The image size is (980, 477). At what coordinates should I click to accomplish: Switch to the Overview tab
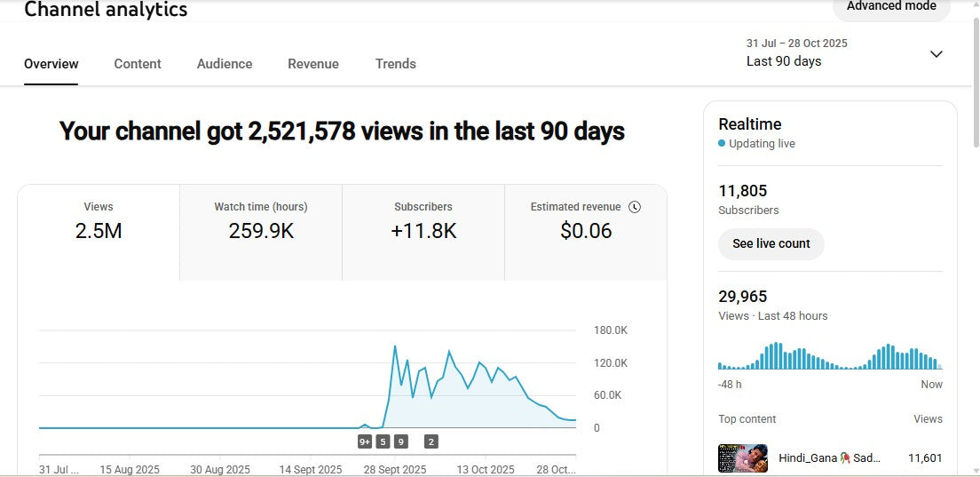51,64
